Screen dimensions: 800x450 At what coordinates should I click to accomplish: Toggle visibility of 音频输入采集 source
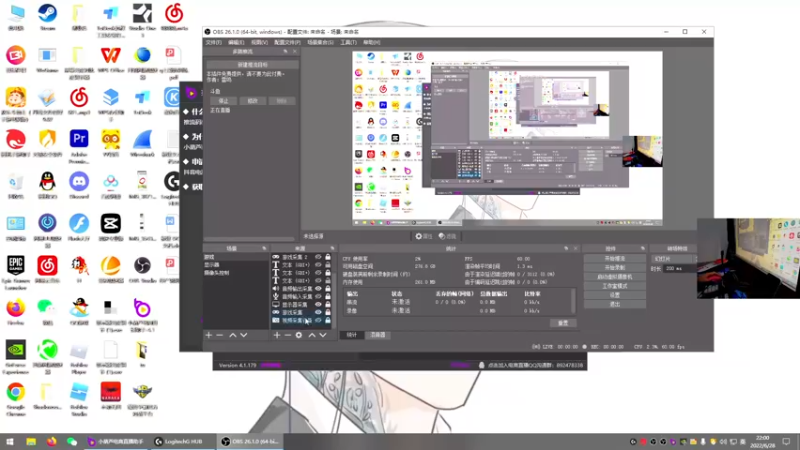(x=318, y=296)
